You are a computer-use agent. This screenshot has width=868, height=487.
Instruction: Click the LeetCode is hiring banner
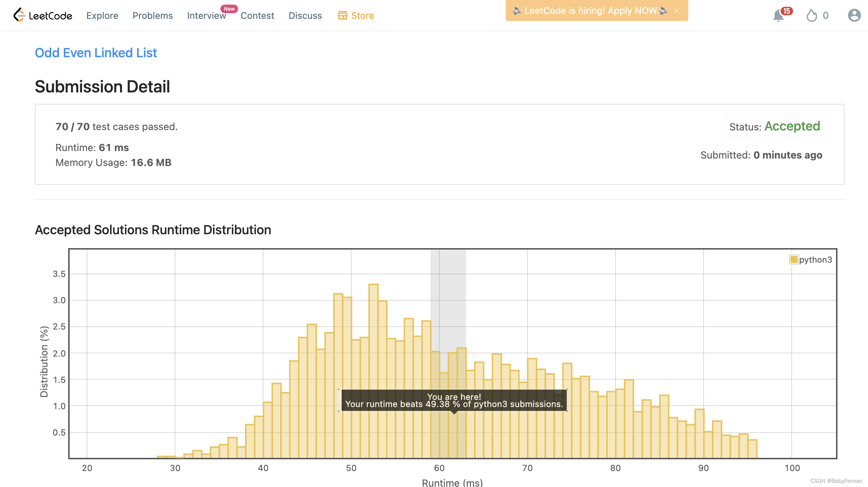point(591,11)
